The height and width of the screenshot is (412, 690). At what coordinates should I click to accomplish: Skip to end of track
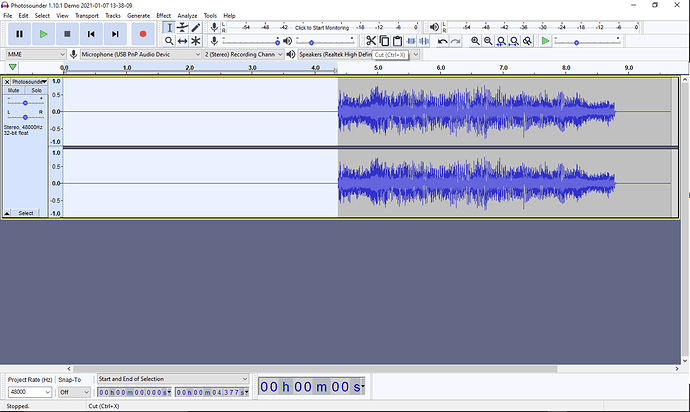(x=115, y=34)
